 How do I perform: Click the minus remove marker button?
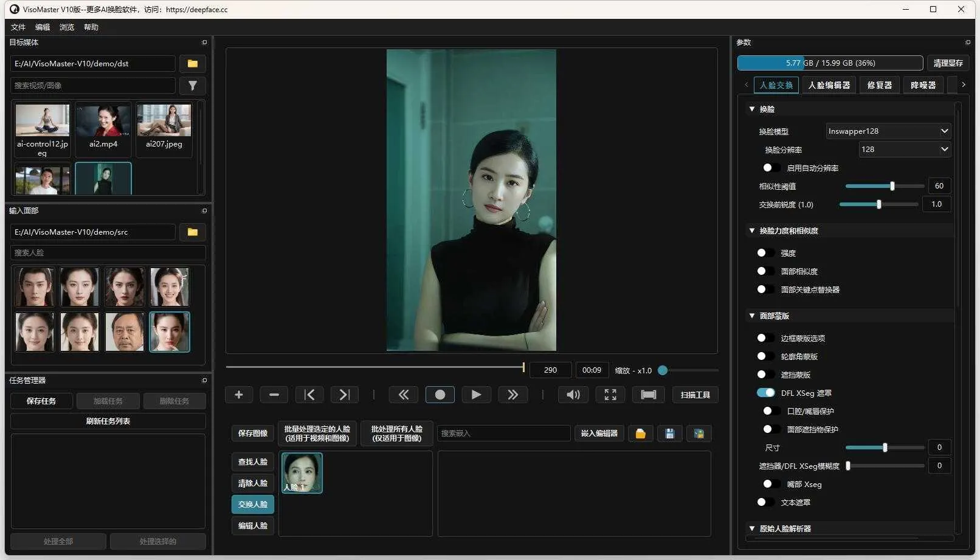point(274,395)
